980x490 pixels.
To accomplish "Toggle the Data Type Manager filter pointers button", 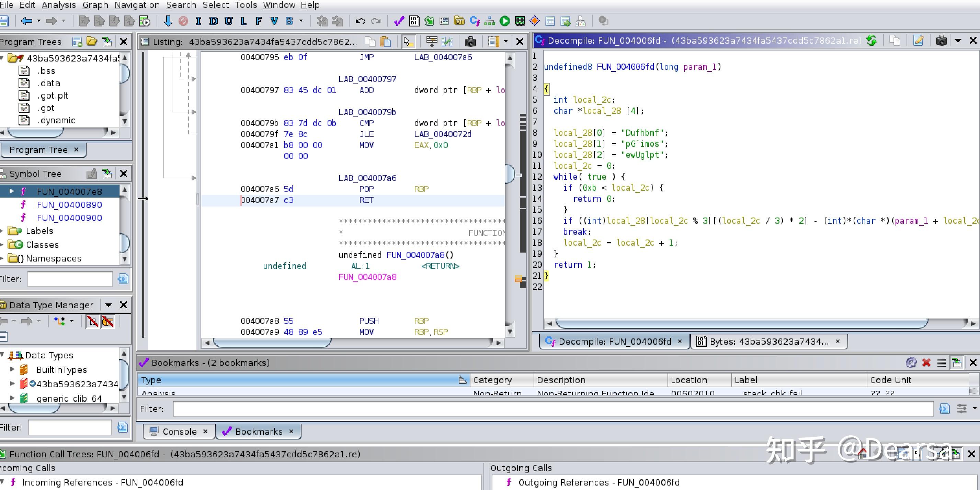I will tap(108, 321).
